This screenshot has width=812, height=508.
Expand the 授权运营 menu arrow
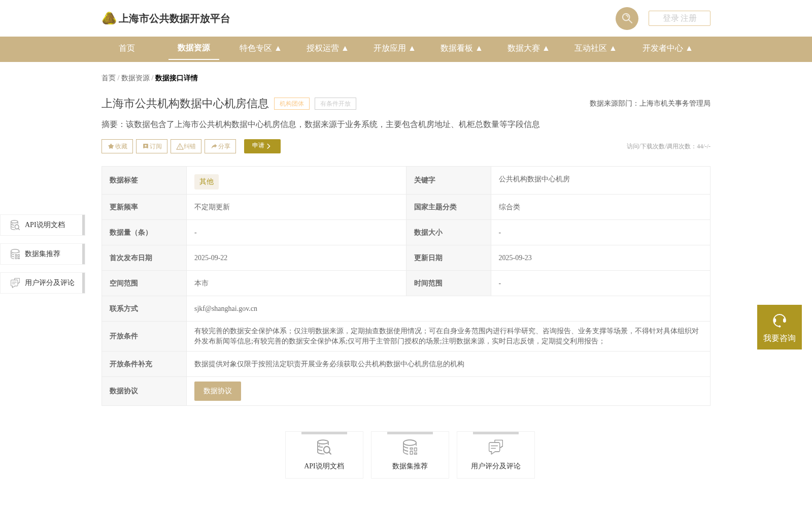[x=345, y=48]
